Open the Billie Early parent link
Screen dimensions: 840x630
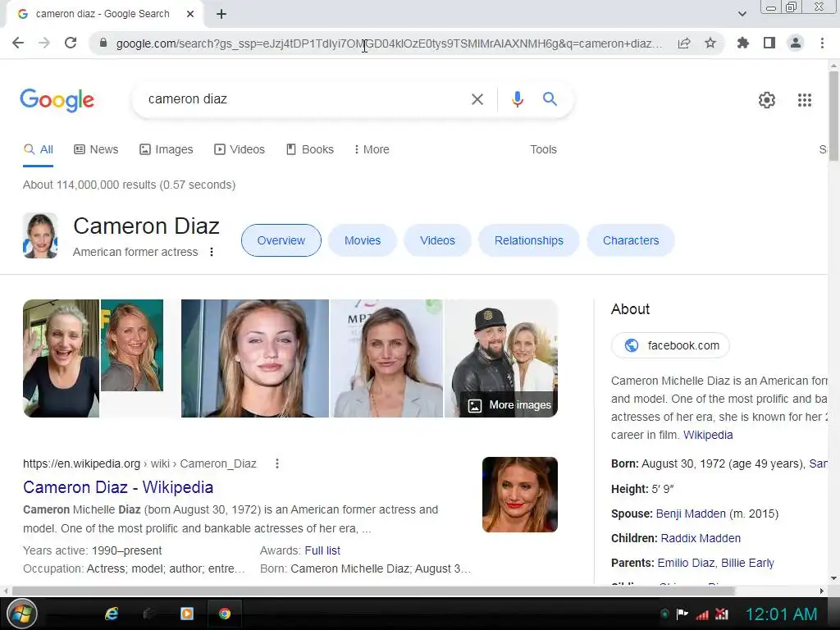[747, 563]
